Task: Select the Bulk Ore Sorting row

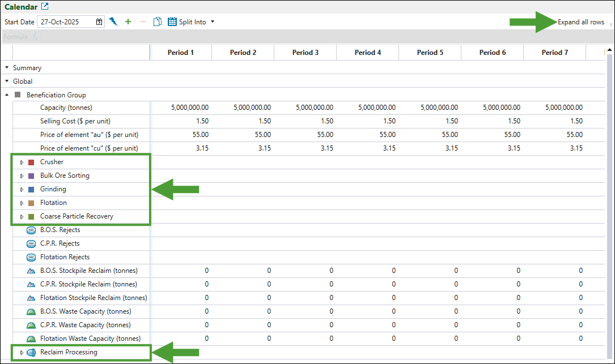Action: 65,175
